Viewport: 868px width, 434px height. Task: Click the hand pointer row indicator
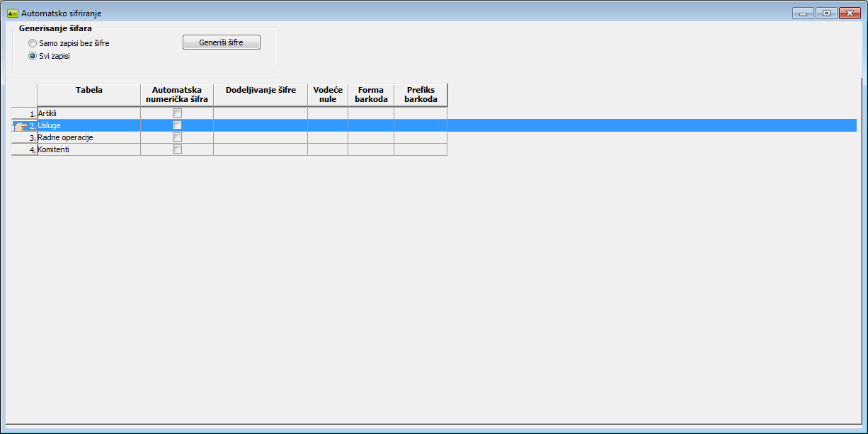[21, 126]
